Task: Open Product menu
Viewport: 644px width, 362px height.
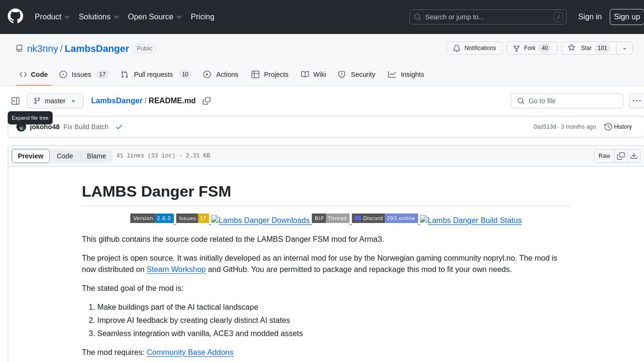Action: point(53,17)
